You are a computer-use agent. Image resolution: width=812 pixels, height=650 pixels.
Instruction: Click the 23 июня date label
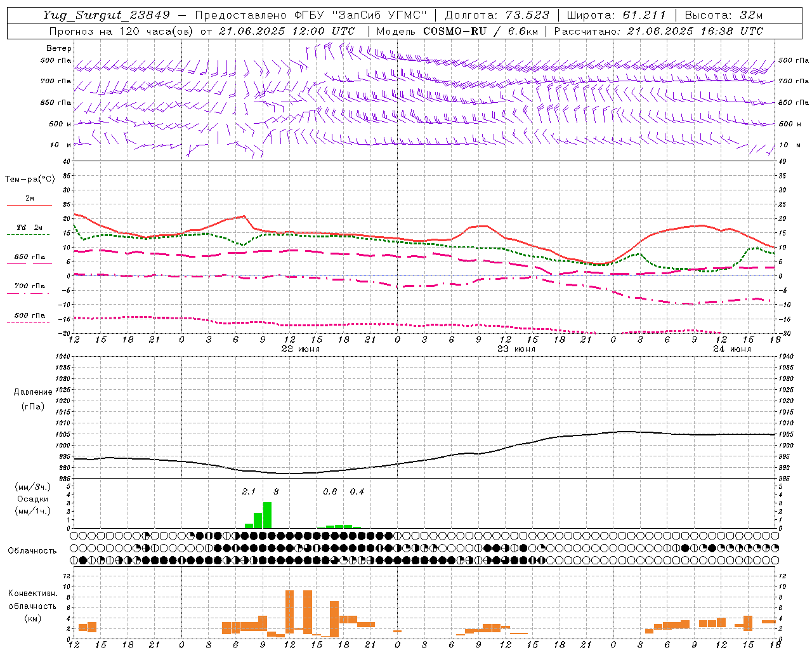point(516,349)
